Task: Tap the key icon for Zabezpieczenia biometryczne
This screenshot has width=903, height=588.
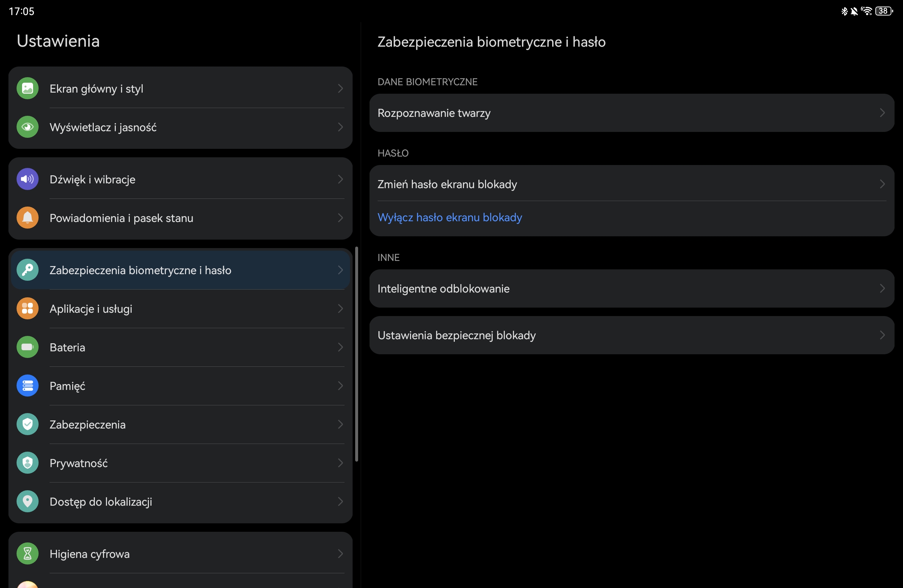Action: pyautogui.click(x=27, y=270)
